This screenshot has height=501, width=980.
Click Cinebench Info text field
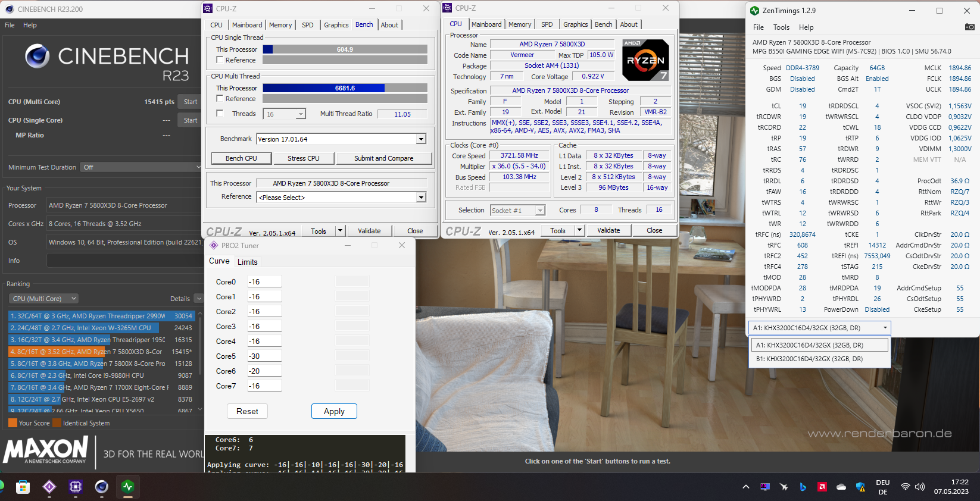pos(124,261)
